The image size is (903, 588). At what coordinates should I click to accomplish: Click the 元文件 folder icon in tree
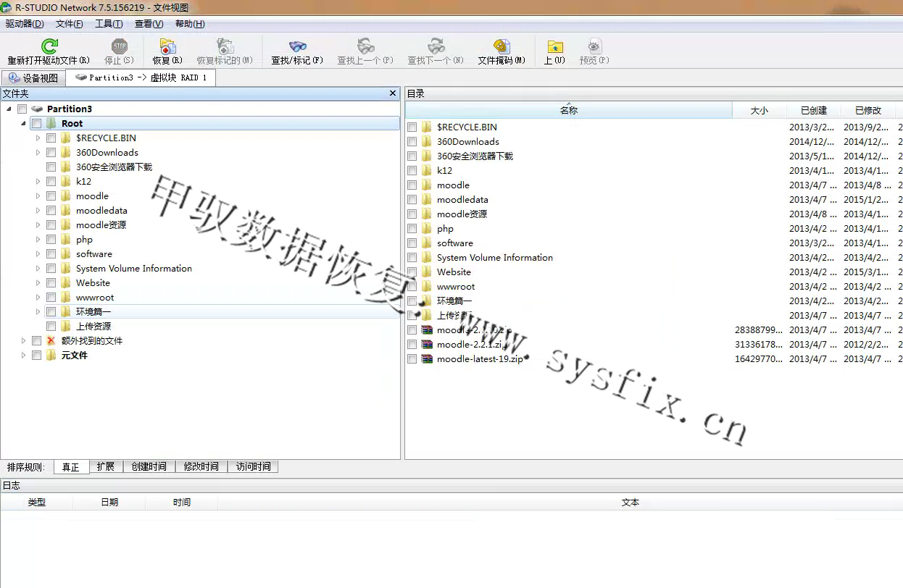[x=51, y=355]
